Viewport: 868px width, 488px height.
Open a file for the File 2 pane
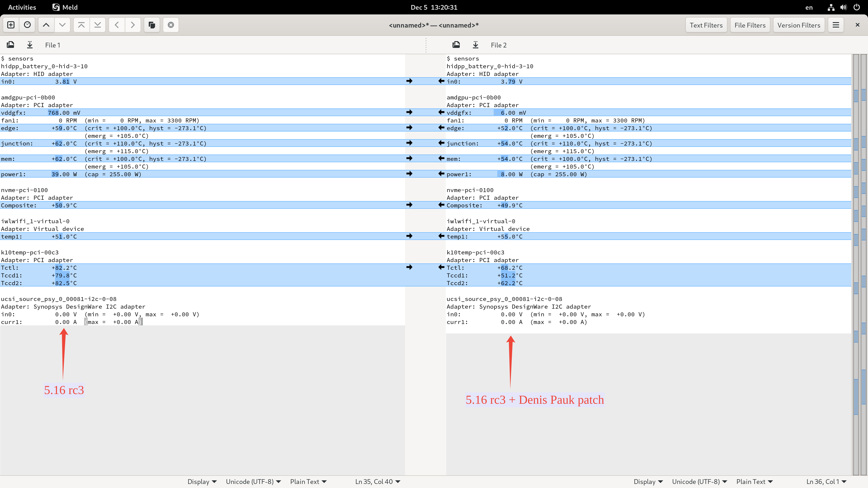[x=456, y=45]
